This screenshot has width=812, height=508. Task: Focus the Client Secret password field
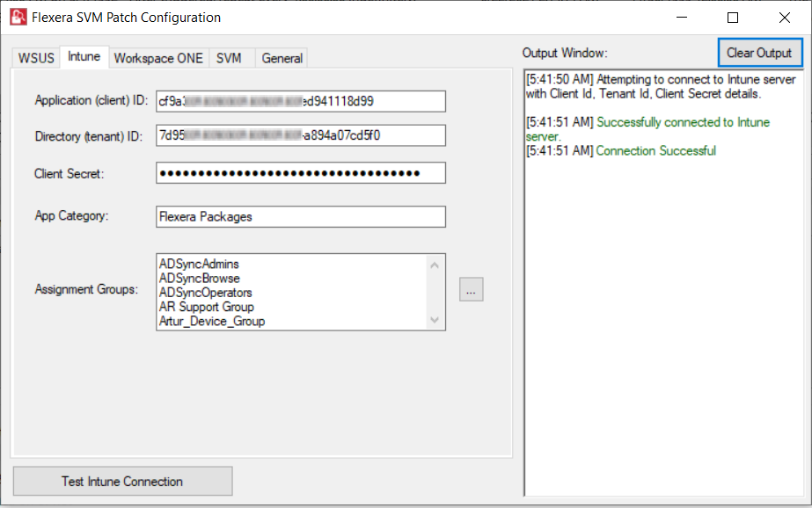coord(300,173)
